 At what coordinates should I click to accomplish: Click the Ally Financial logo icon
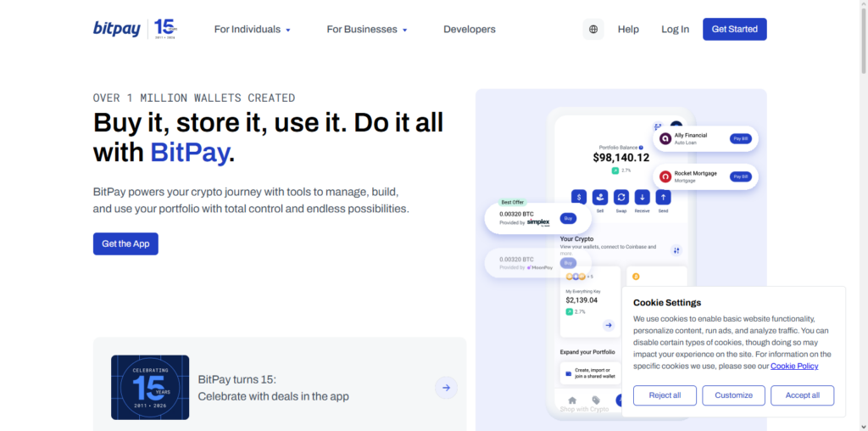tap(665, 138)
